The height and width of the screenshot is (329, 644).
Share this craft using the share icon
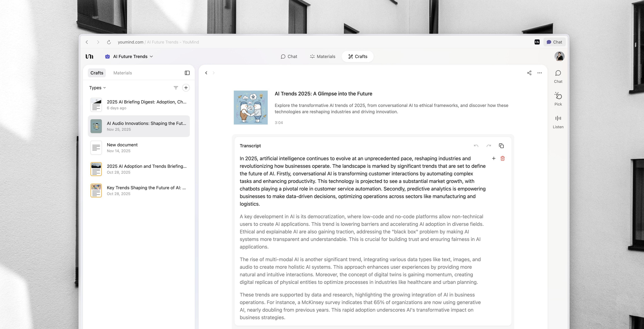pos(529,73)
